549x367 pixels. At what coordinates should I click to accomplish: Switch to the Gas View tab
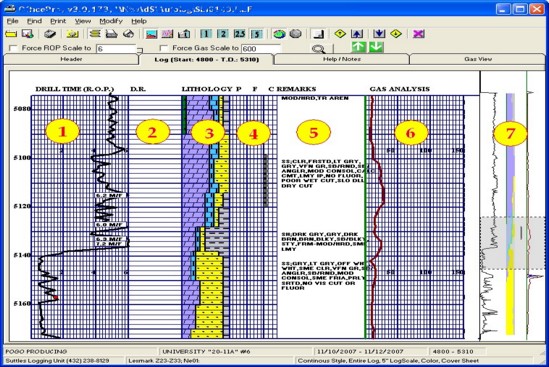478,59
